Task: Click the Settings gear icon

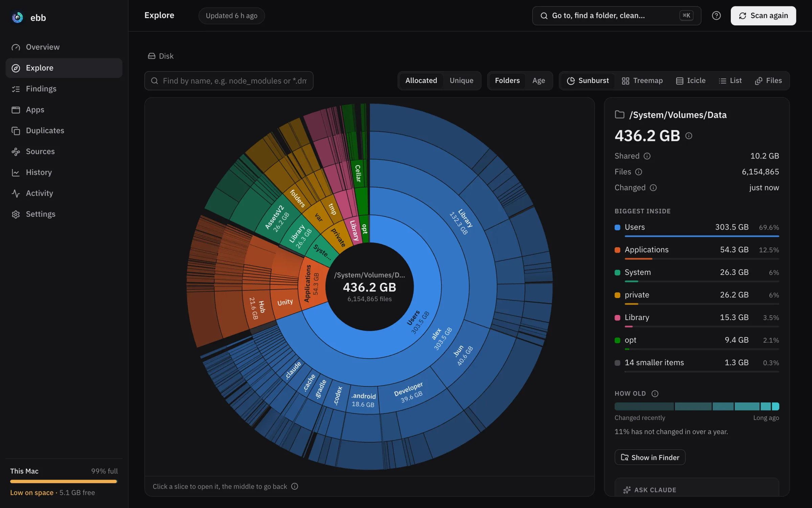Action: point(16,214)
